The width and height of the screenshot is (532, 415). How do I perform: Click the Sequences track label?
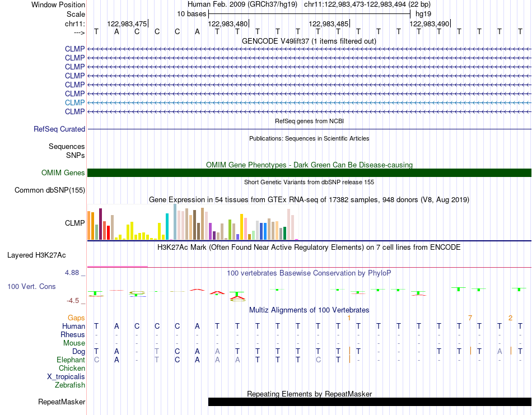tap(67, 146)
